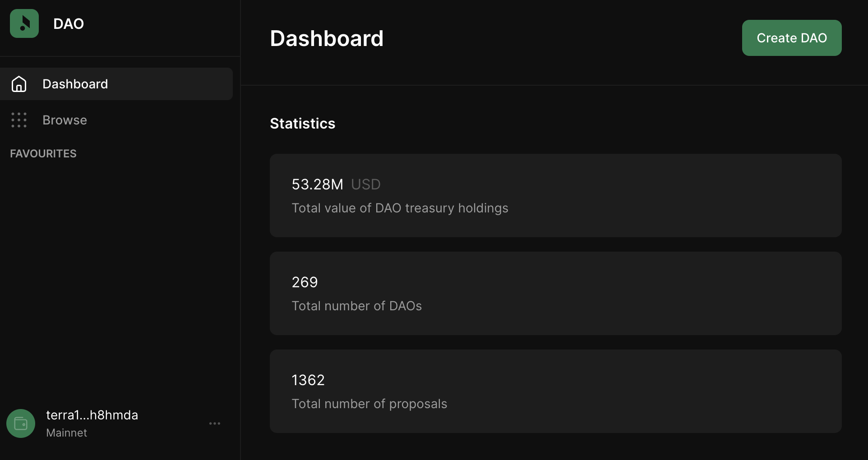Select the Dashboard label in sidebar
The height and width of the screenshot is (460, 868).
75,84
